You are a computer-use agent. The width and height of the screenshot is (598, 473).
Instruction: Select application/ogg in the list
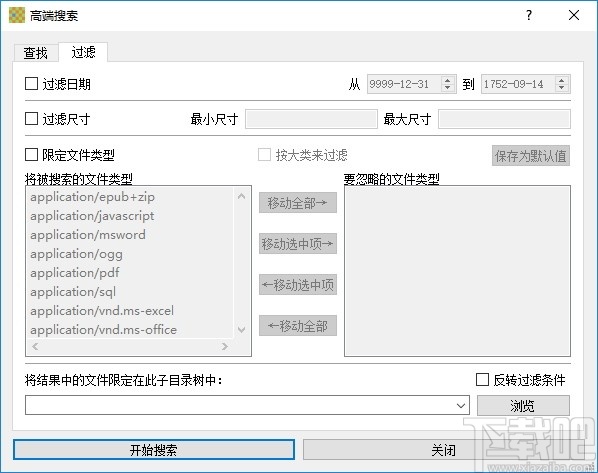click(x=131, y=254)
